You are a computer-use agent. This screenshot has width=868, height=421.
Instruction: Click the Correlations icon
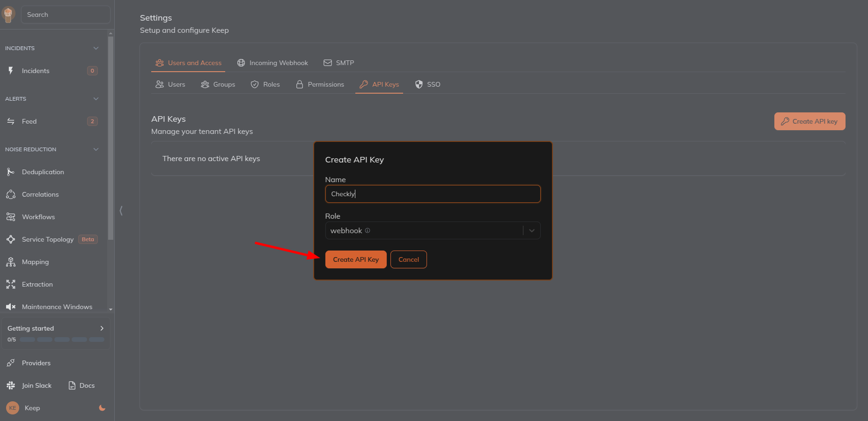click(11, 194)
